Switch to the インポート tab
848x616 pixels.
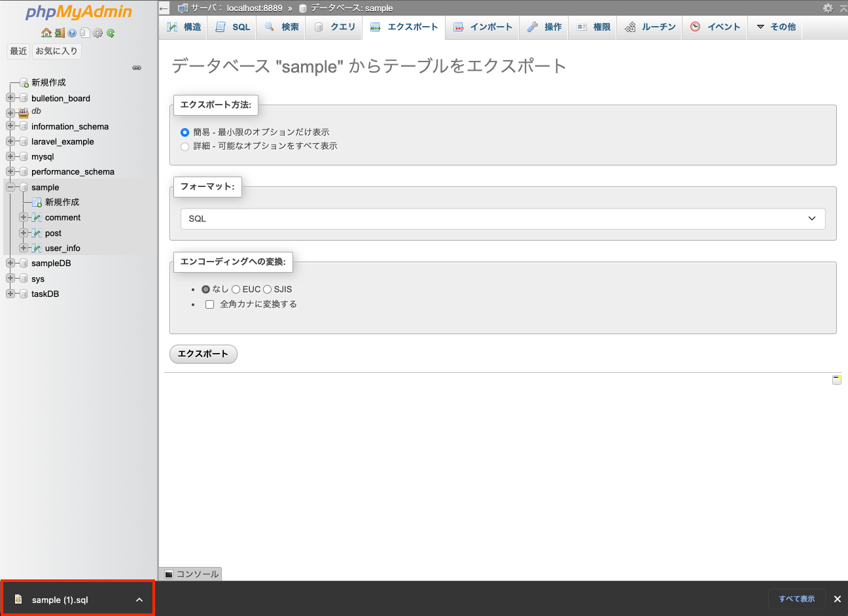pos(482,27)
